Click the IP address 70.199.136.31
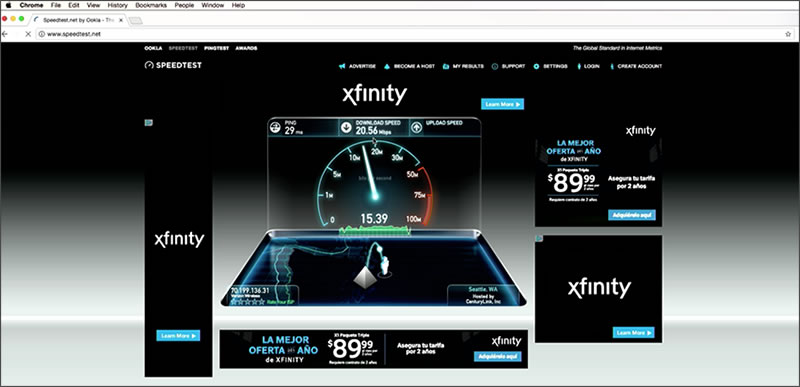This screenshot has width=800, height=387. click(x=250, y=290)
